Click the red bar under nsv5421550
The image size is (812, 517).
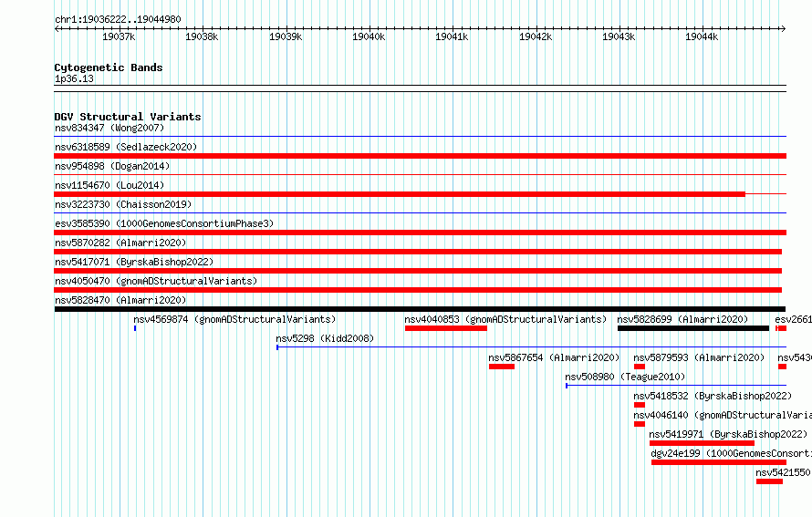pyautogui.click(x=769, y=481)
